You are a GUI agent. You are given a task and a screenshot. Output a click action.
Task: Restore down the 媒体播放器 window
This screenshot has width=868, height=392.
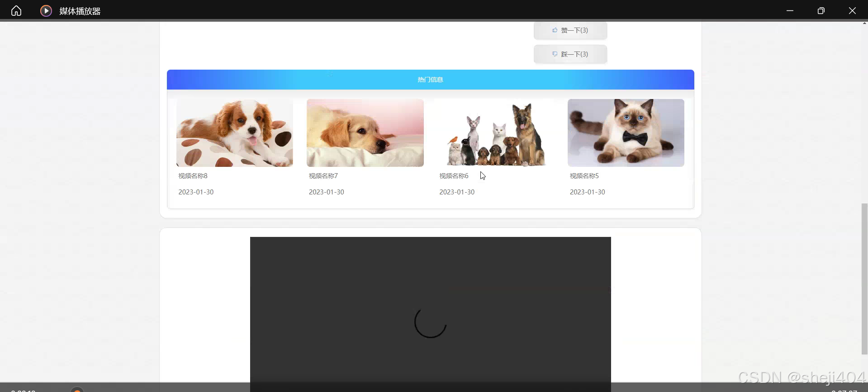pyautogui.click(x=821, y=10)
